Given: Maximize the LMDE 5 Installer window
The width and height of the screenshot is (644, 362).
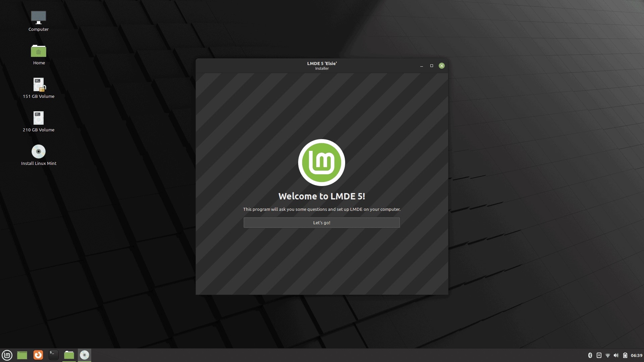Looking at the screenshot, I should [432, 66].
